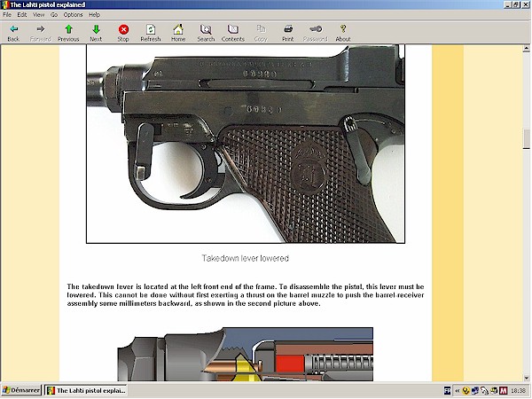Jump to the Previous page
This screenshot has width=532, height=399.
68,33
